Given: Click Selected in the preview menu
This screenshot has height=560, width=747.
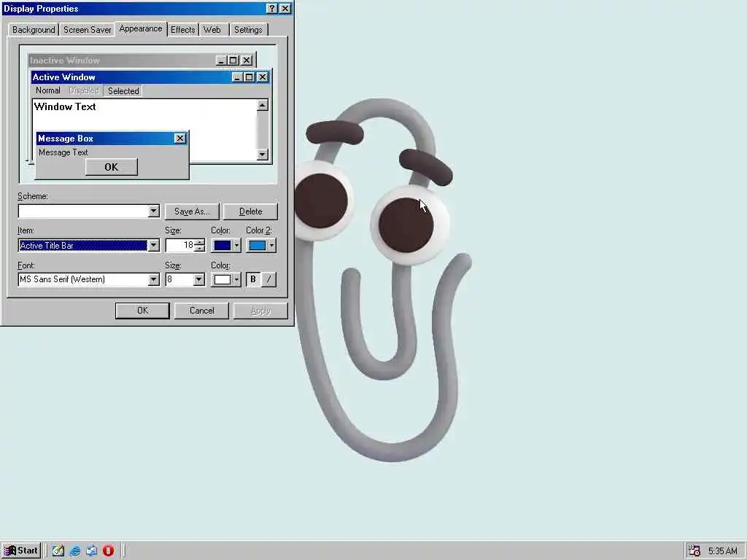Looking at the screenshot, I should tap(123, 90).
